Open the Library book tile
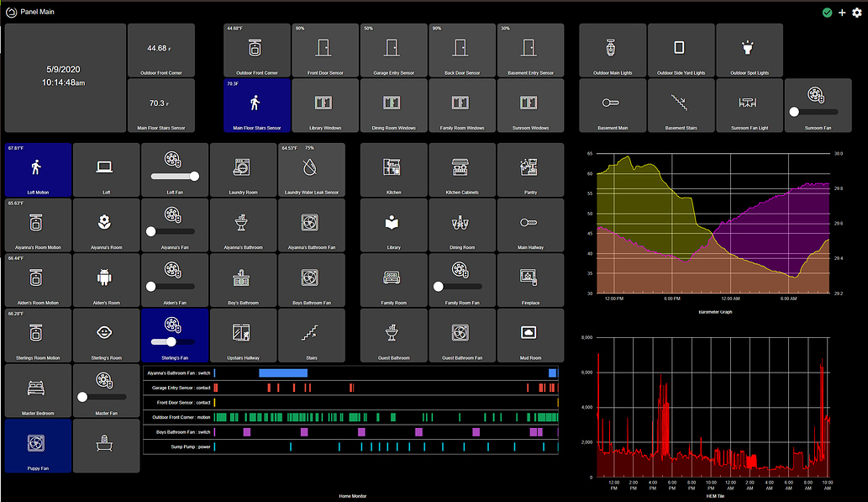The width and height of the screenshot is (868, 502). pyautogui.click(x=393, y=220)
